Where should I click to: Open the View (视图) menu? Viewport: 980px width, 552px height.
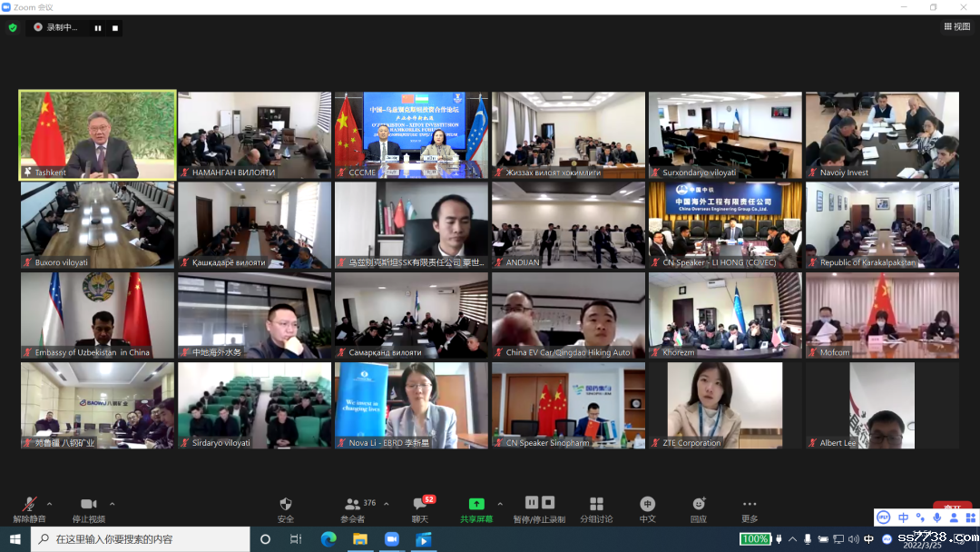956,26
